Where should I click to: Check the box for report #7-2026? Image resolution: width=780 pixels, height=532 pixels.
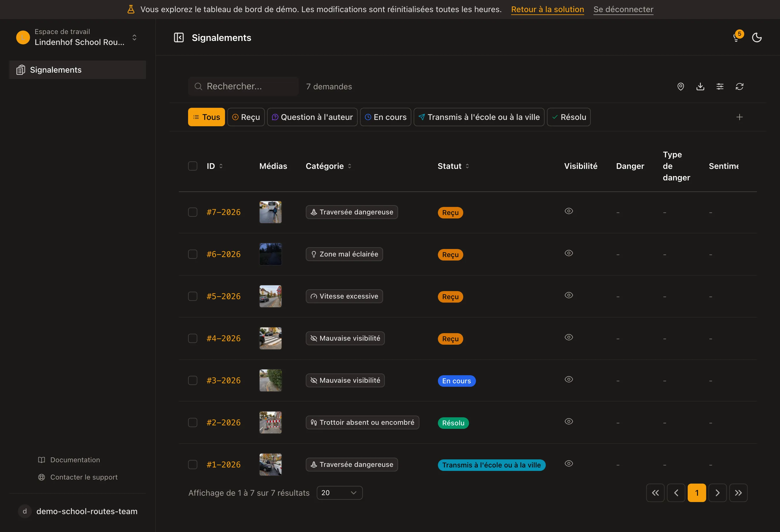[x=193, y=212]
